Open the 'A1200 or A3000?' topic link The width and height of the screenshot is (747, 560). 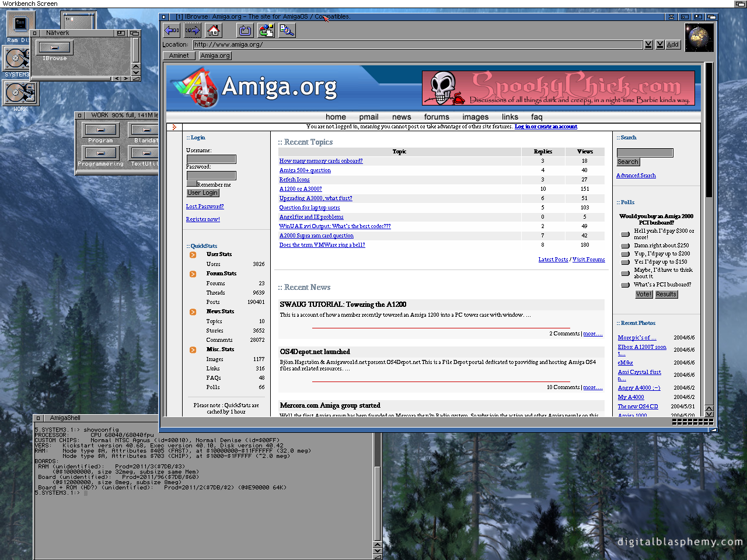301,189
